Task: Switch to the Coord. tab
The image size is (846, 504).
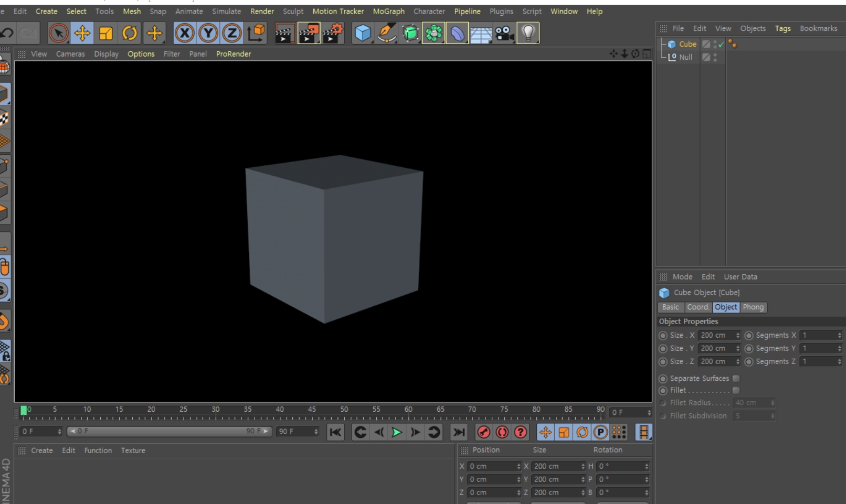Action: 698,307
